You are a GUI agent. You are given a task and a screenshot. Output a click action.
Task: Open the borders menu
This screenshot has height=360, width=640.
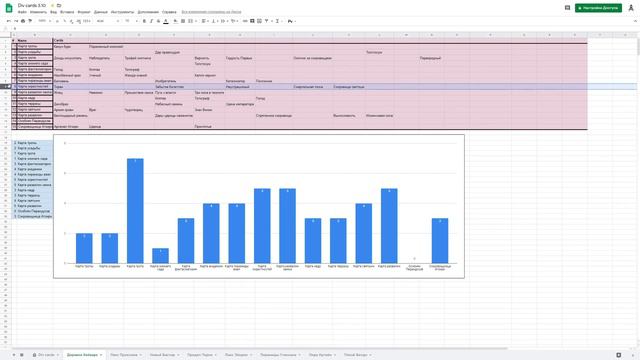[183, 21]
